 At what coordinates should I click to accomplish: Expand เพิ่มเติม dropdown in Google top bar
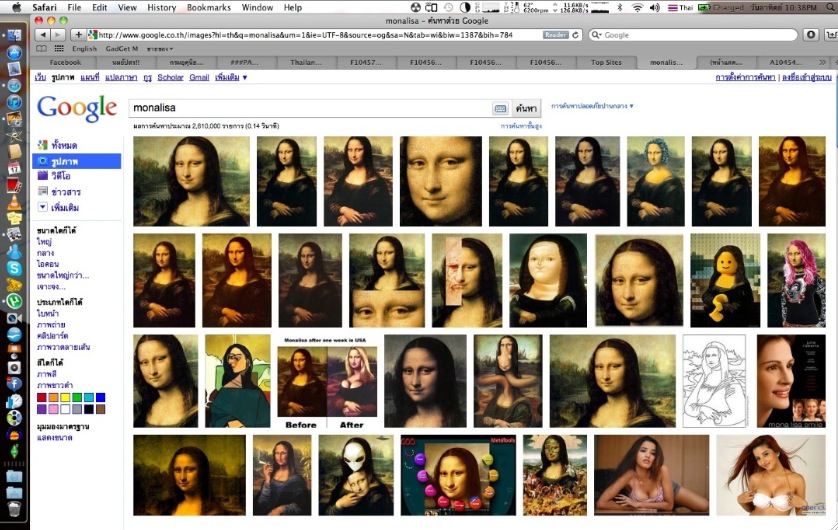coord(231,77)
